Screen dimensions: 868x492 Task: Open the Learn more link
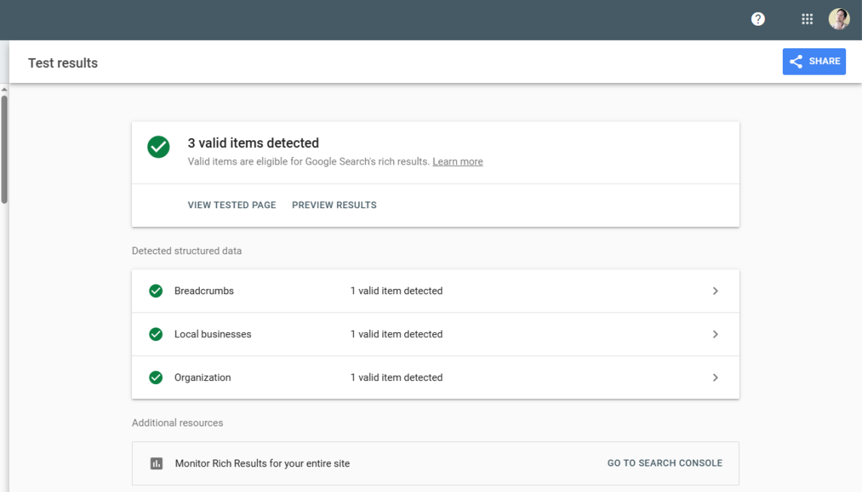click(458, 161)
